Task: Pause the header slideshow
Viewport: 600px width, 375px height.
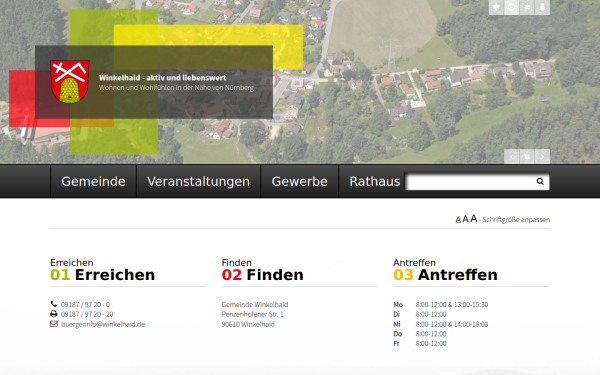Action: [x=527, y=157]
